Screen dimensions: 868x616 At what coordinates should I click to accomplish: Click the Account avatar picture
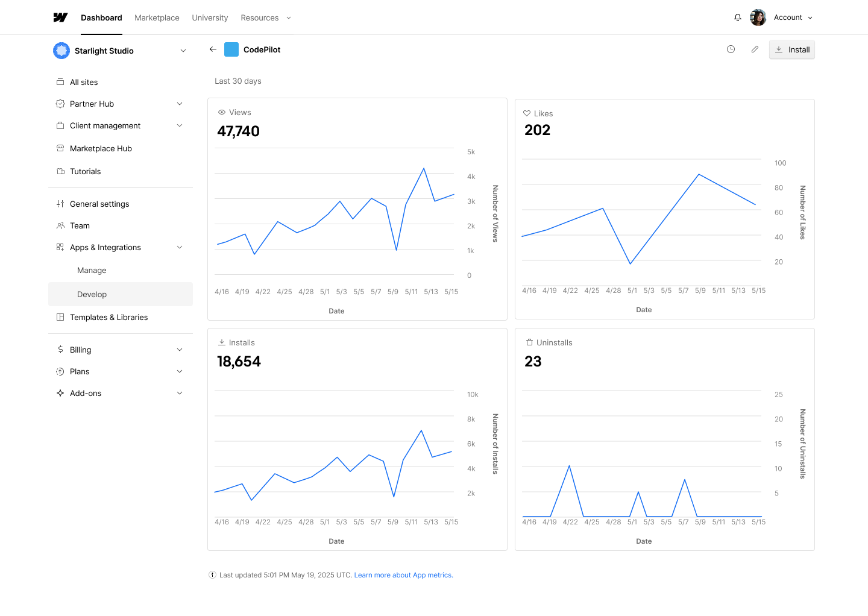(758, 17)
